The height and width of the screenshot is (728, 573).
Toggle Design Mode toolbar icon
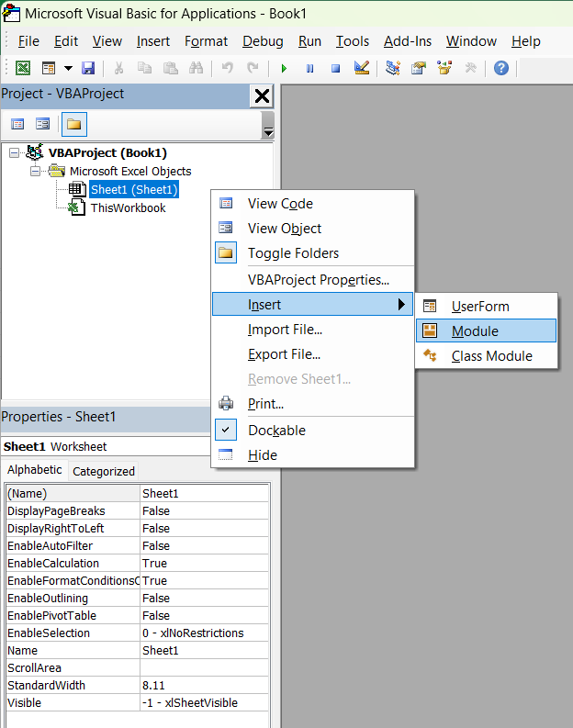click(x=361, y=68)
